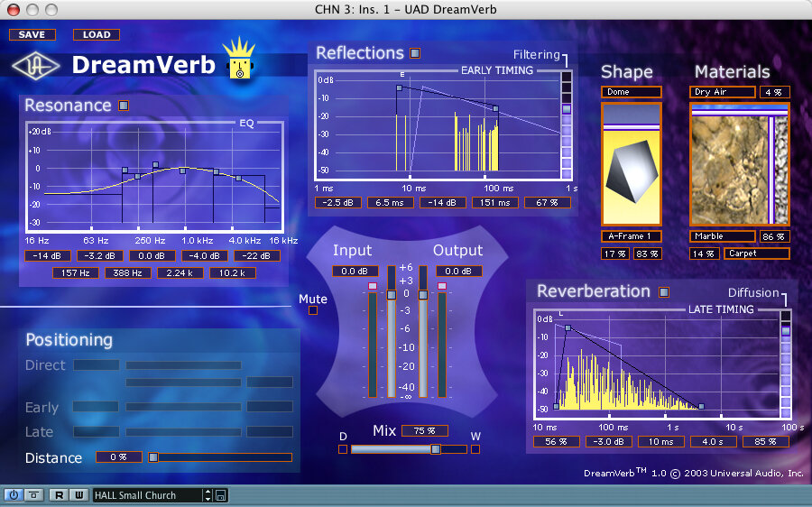Click the SAVE button
The image size is (812, 507).
pos(32,34)
